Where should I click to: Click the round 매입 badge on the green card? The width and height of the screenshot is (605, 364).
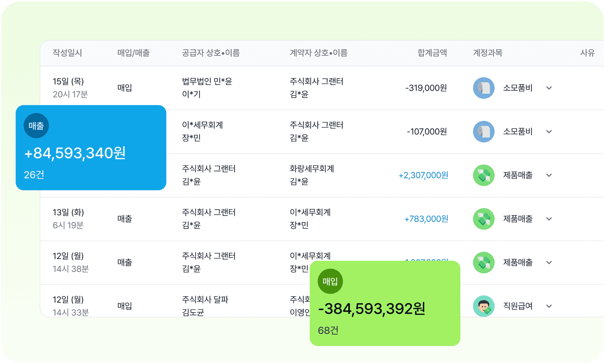[x=330, y=281]
